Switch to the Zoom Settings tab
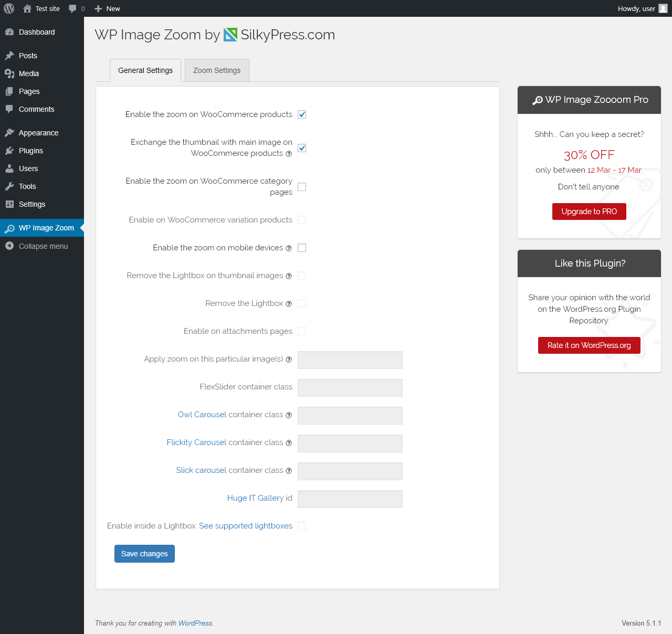This screenshot has width=672, height=634. tap(217, 70)
